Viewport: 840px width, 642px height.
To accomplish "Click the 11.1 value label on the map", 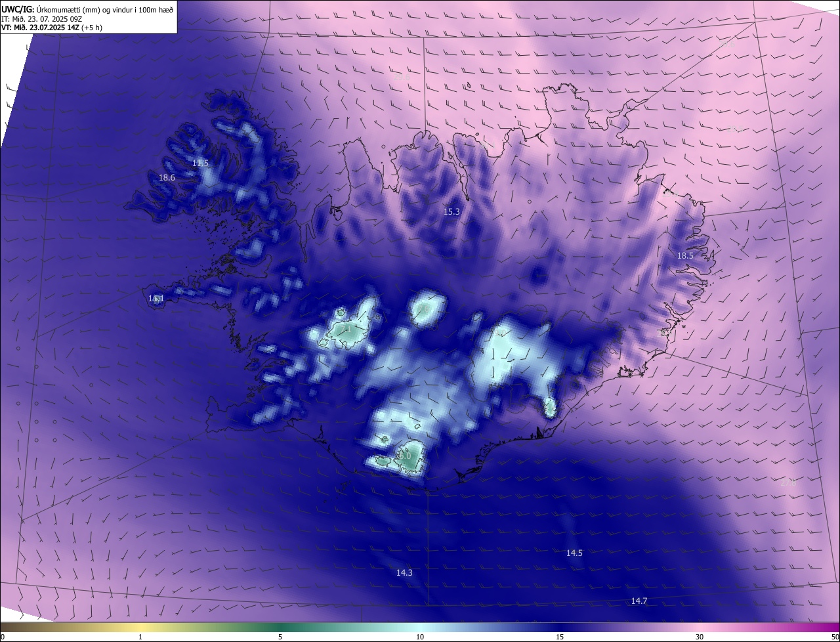I will point(156,298).
